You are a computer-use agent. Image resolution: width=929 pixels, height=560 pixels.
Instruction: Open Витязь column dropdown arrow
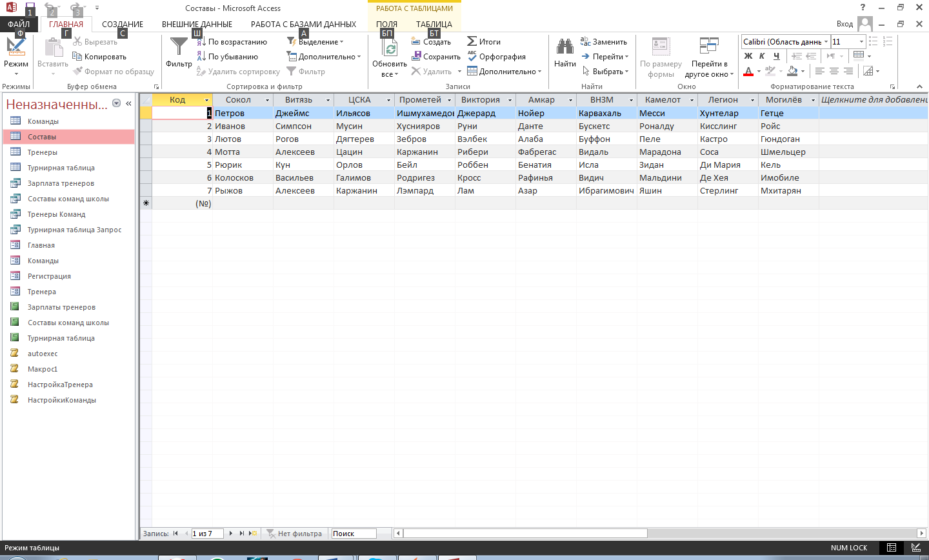pos(328,100)
